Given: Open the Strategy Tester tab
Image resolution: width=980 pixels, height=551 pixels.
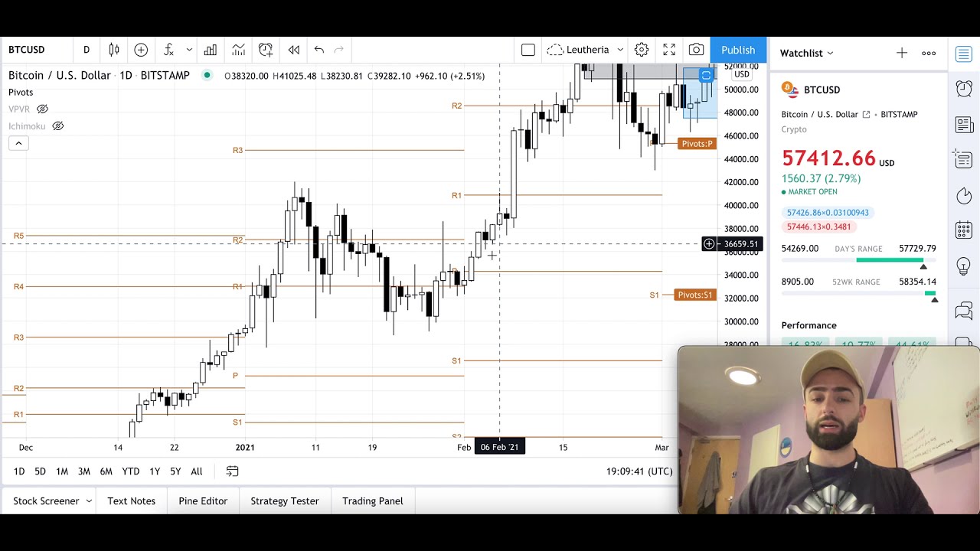Looking at the screenshot, I should [x=285, y=501].
